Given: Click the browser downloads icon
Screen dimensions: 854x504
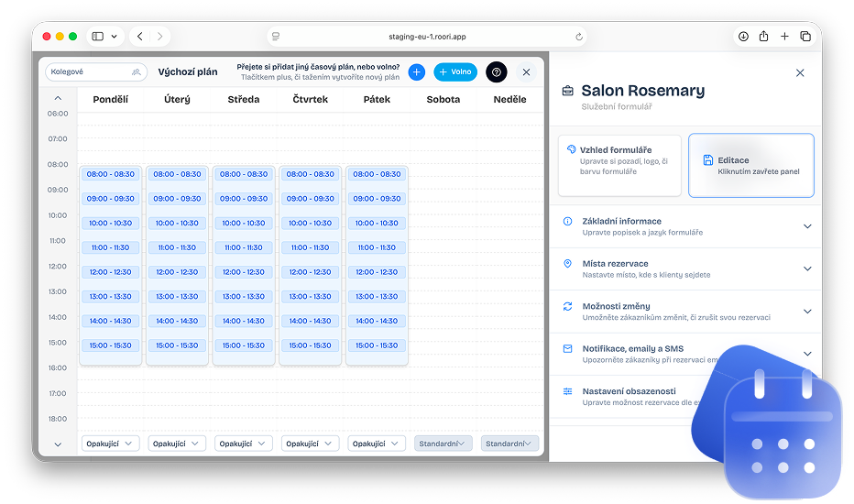Looking at the screenshot, I should [x=743, y=37].
